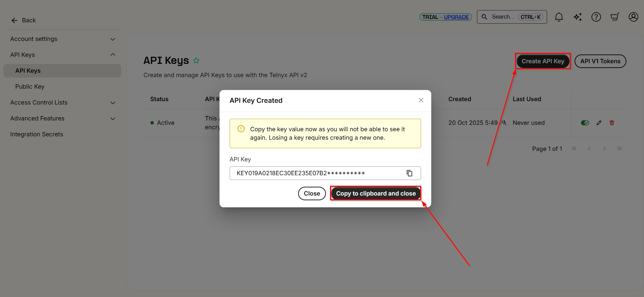
Task: Open the user profile icon
Action: point(633,17)
